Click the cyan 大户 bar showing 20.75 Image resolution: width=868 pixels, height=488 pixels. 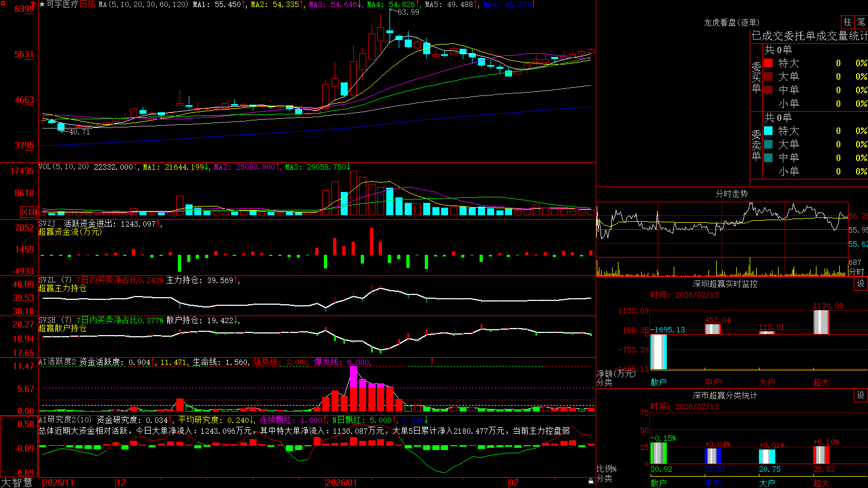[767, 457]
